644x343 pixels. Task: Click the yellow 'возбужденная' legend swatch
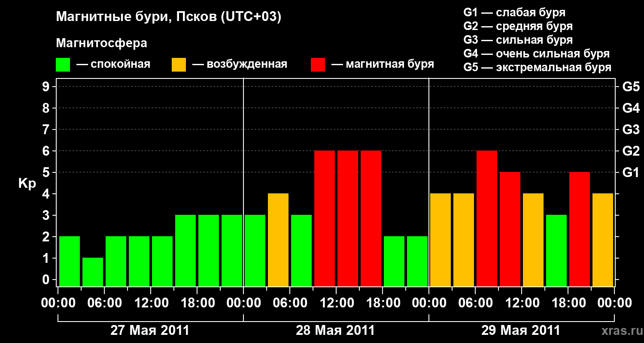[179, 64]
